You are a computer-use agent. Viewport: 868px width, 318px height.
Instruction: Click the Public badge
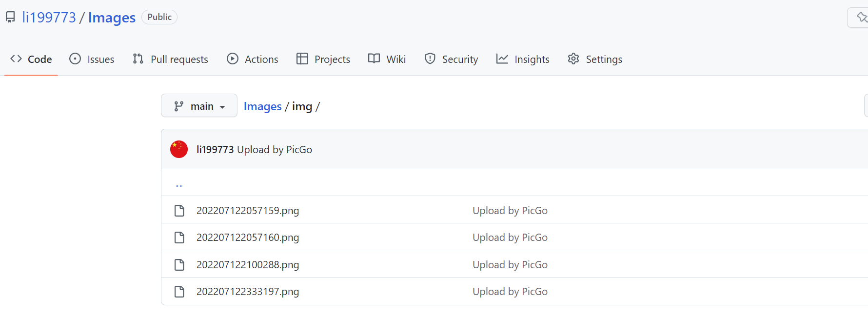click(x=159, y=17)
